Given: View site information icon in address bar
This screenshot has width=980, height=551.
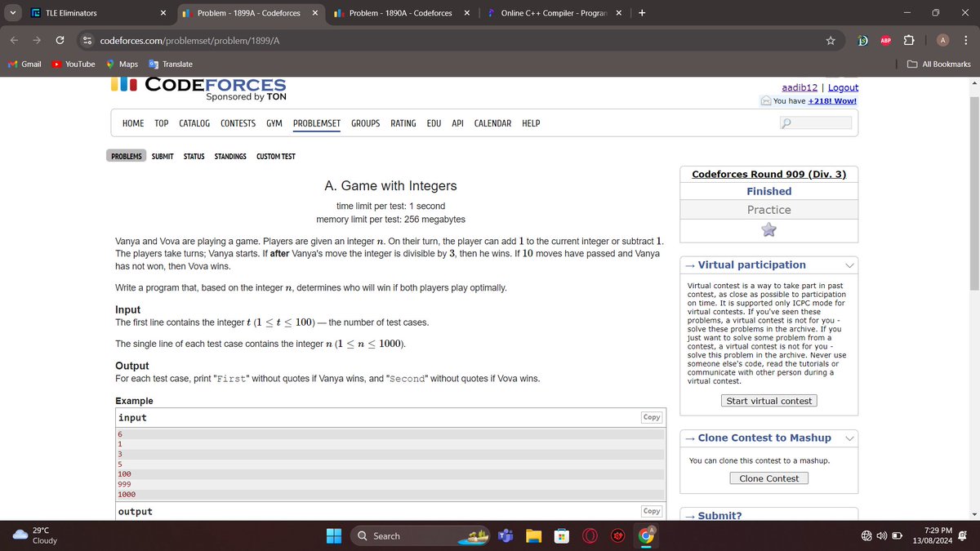Looking at the screenshot, I should click(x=87, y=40).
